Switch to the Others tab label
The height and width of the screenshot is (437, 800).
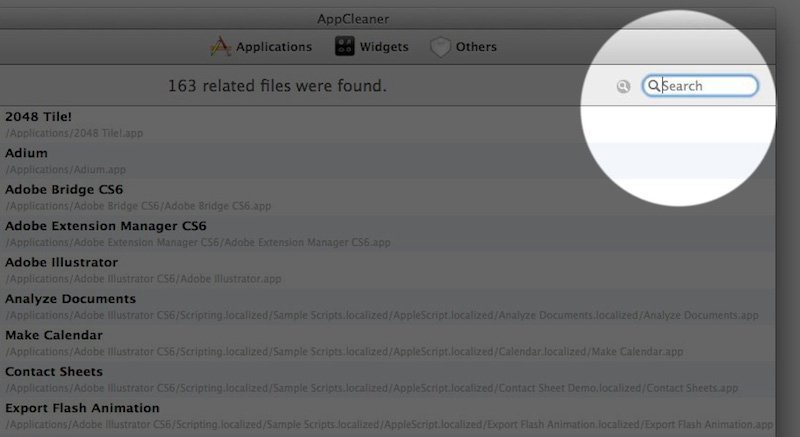point(477,47)
